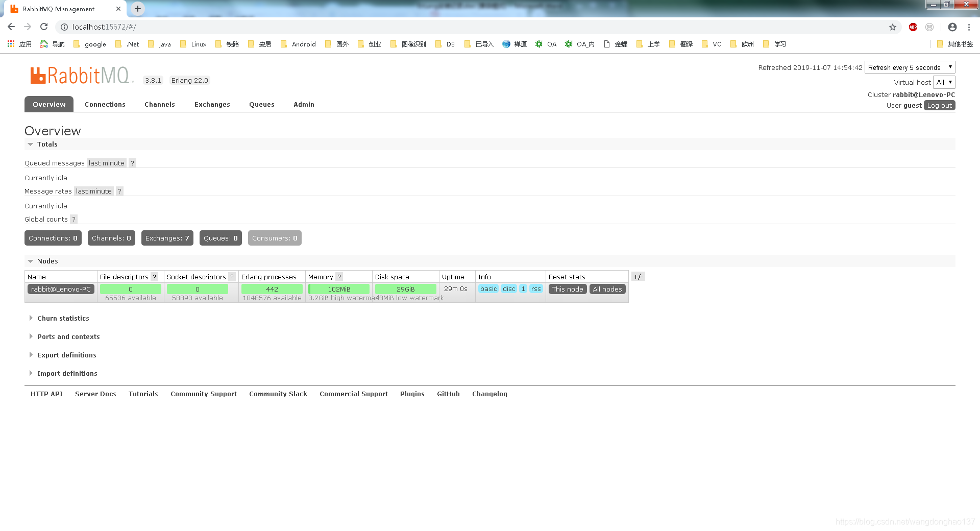
Task: Open the Virtual host dropdown
Action: click(944, 82)
